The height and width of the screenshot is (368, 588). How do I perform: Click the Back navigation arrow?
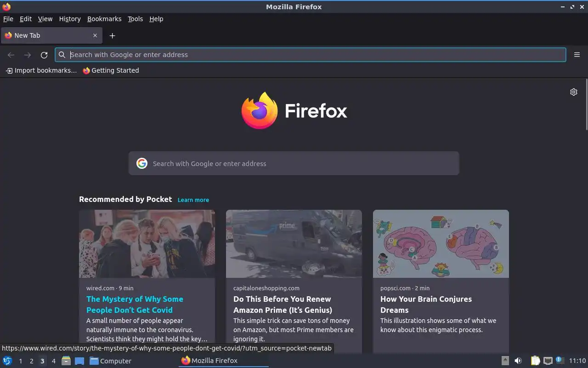[x=11, y=55]
